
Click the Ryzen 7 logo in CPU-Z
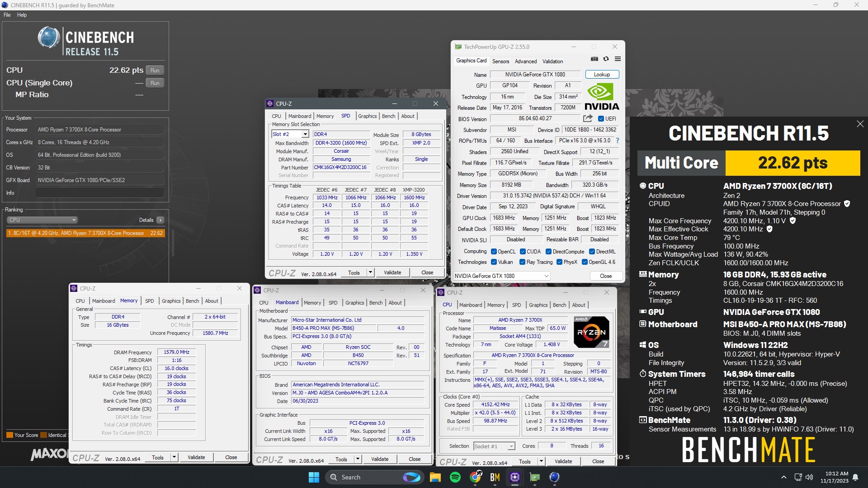[x=591, y=332]
